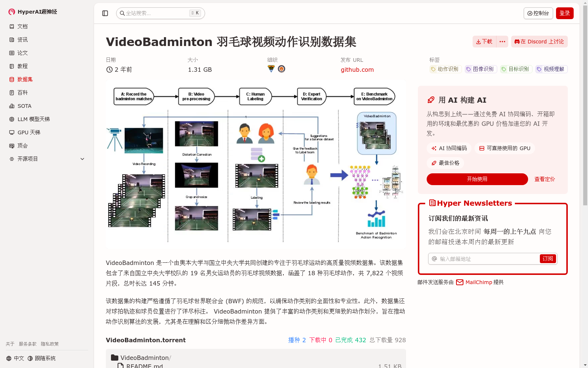Click the red 登录 button
The height and width of the screenshot is (368, 588).
pyautogui.click(x=564, y=13)
